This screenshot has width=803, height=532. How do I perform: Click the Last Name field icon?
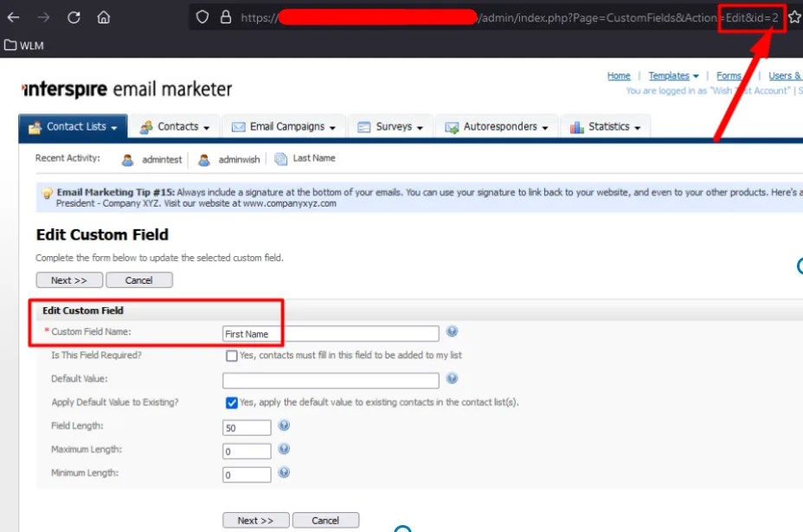point(279,158)
